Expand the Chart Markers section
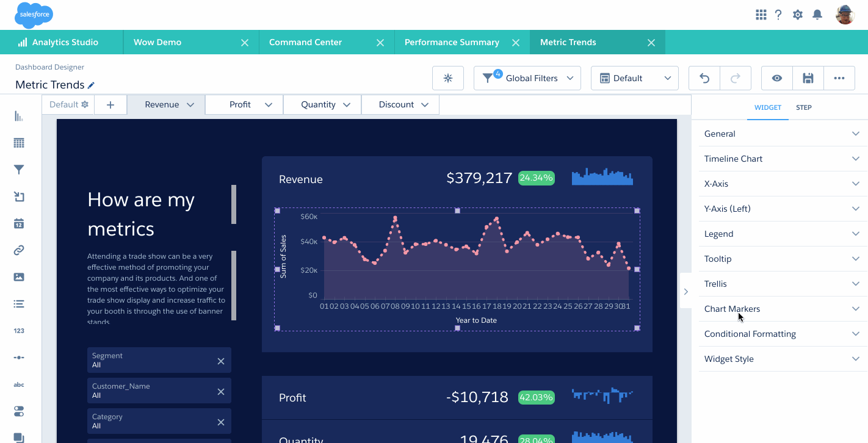The height and width of the screenshot is (443, 868). point(782,309)
